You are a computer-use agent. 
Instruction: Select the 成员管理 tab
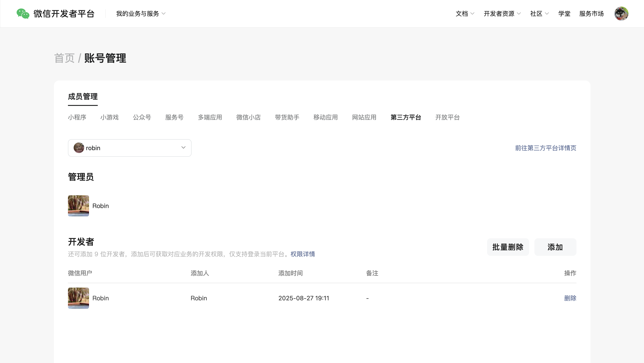[x=83, y=96]
